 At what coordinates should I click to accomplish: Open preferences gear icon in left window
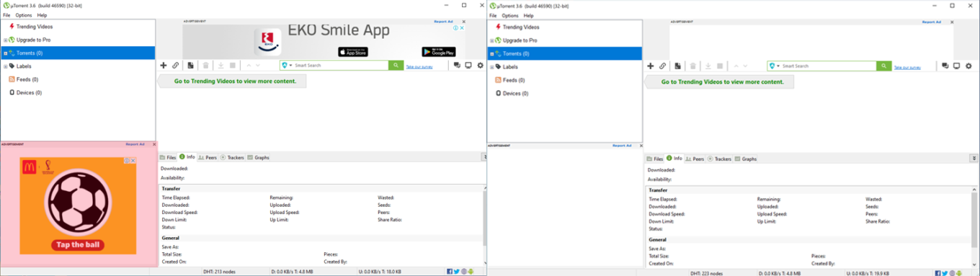pos(481,66)
